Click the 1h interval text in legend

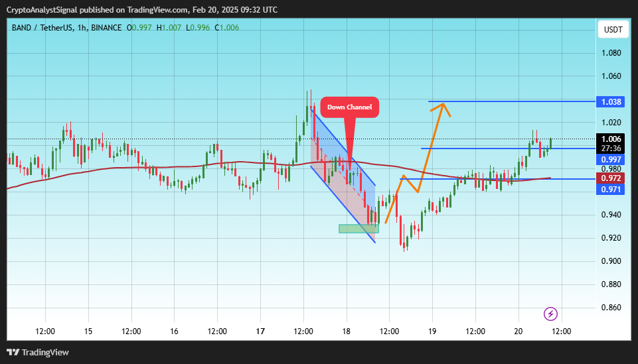tap(82, 28)
